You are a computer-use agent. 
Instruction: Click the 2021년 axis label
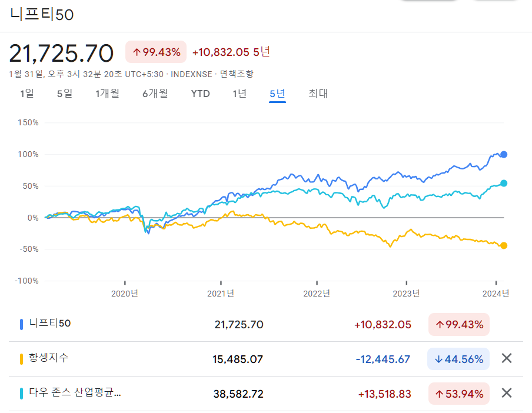pyautogui.click(x=221, y=294)
